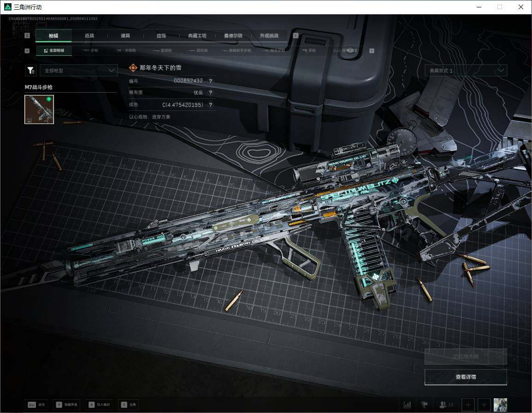
Task: Filter by 霰弹枪 shotgun category
Action: (162, 51)
